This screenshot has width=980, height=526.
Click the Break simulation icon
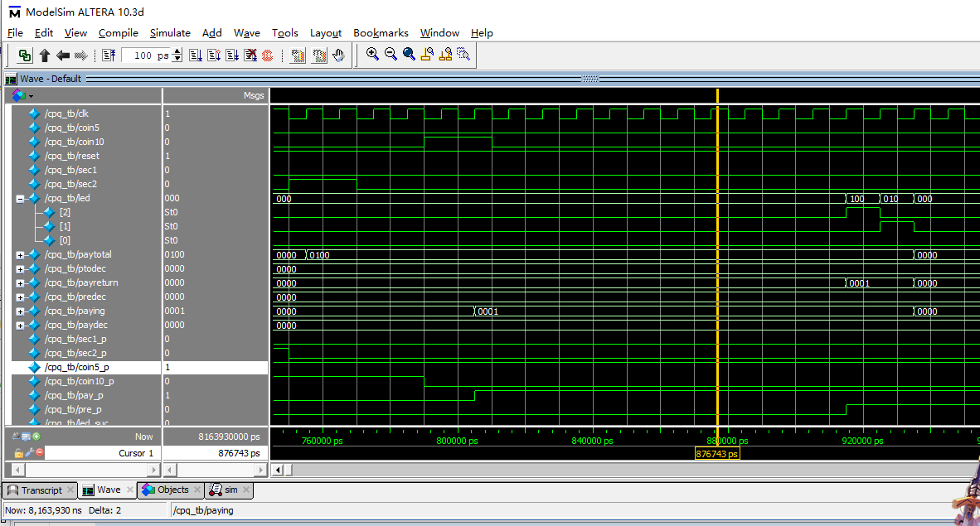(250, 55)
